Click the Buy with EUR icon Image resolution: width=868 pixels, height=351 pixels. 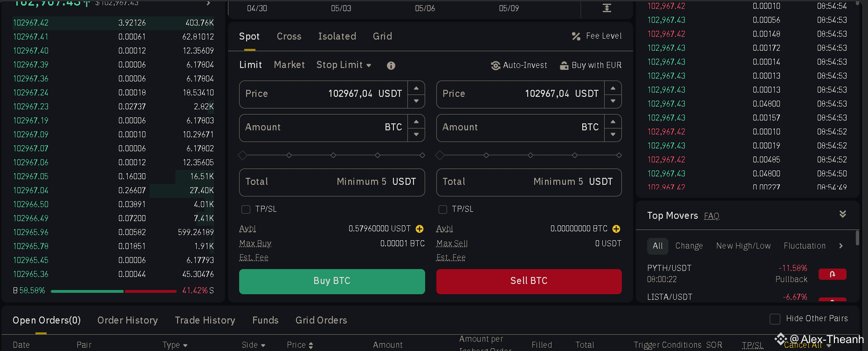[x=564, y=66]
